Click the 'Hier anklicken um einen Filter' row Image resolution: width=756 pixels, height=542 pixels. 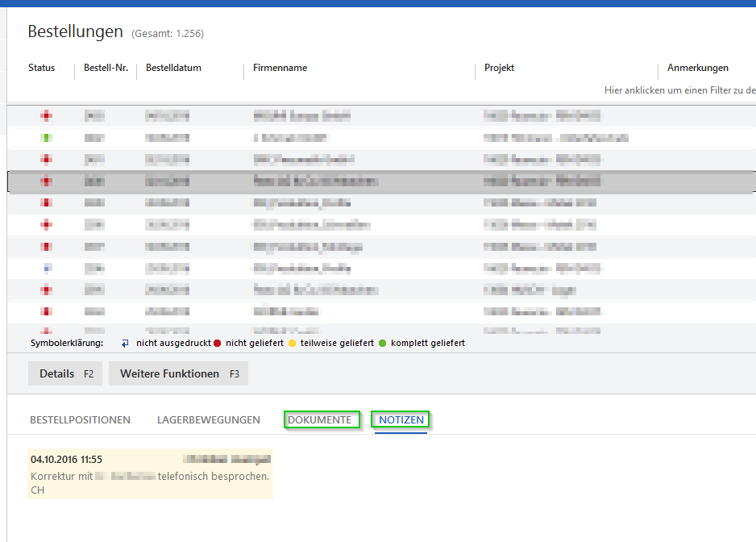pos(679,90)
